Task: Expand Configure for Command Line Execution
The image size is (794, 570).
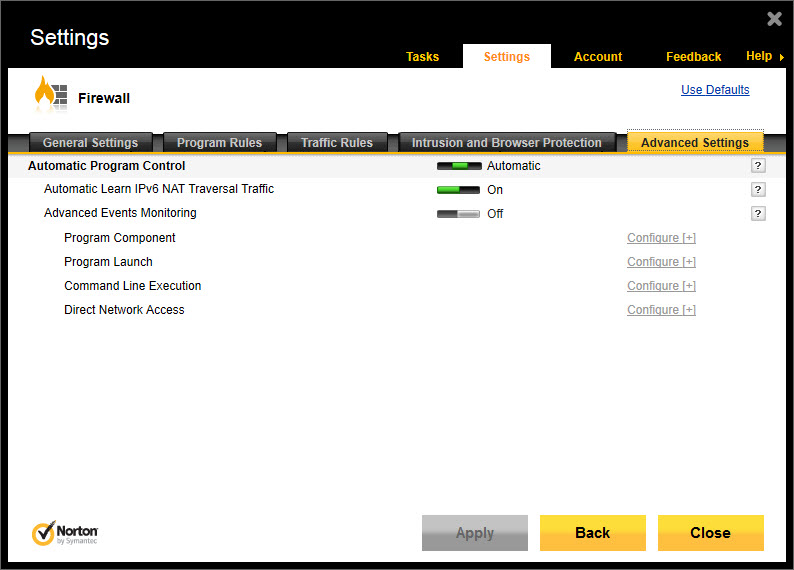Action: tap(661, 286)
